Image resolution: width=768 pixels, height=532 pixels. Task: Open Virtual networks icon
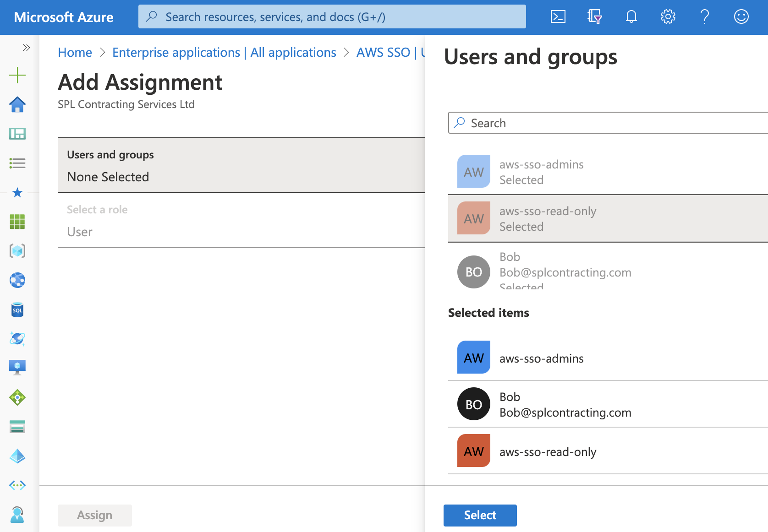pos(17,485)
